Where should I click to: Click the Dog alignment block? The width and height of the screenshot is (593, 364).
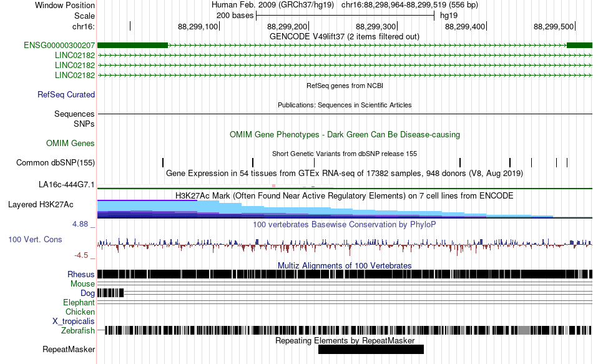coord(110,293)
